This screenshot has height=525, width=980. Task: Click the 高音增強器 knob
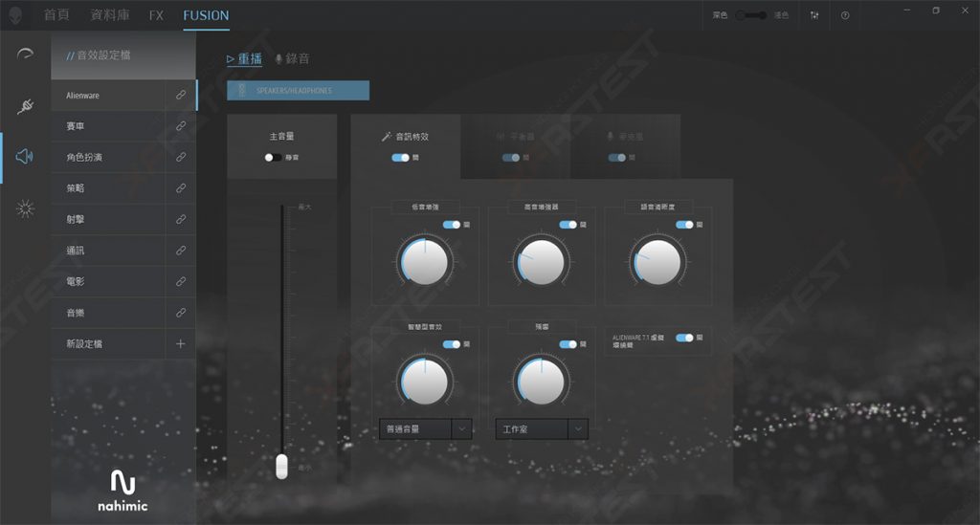point(542,262)
